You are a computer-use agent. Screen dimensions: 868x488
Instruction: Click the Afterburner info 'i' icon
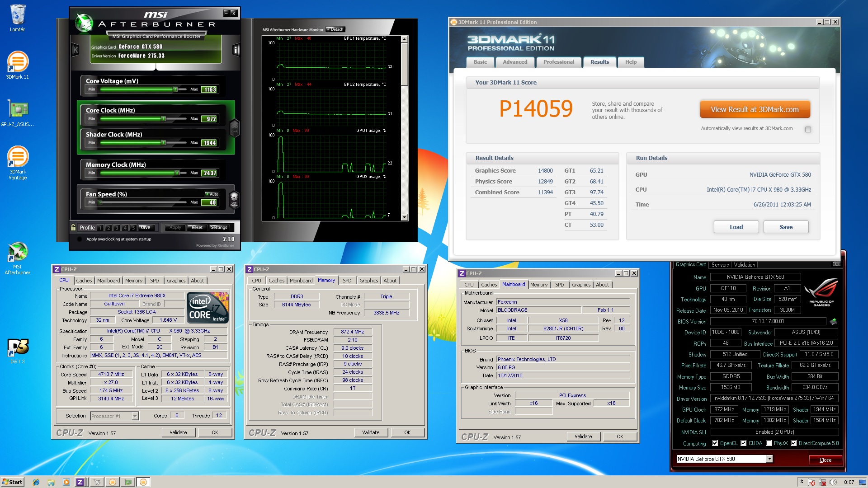point(236,50)
